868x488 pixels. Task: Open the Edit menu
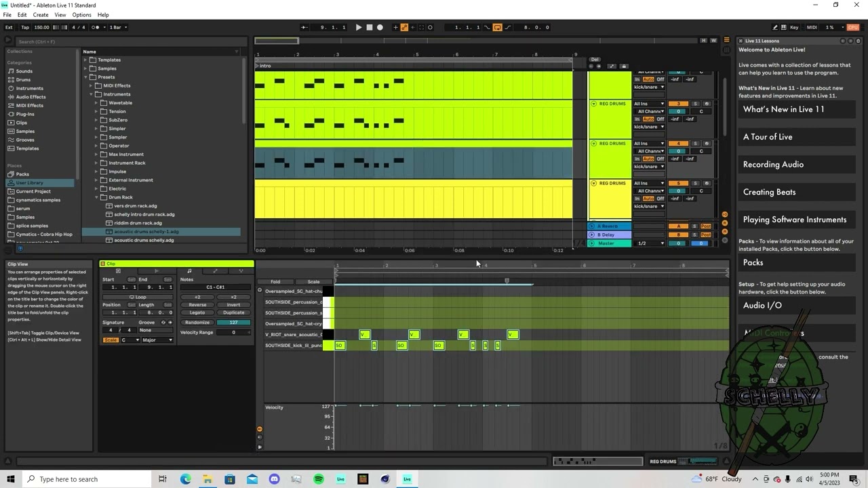click(x=22, y=15)
